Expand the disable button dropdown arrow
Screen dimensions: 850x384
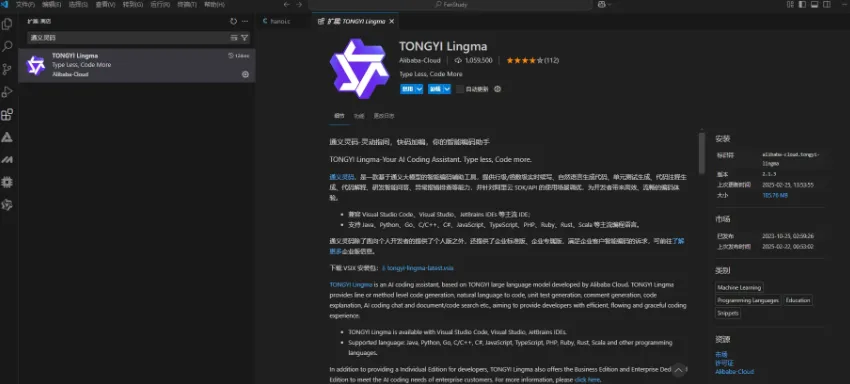click(x=419, y=89)
